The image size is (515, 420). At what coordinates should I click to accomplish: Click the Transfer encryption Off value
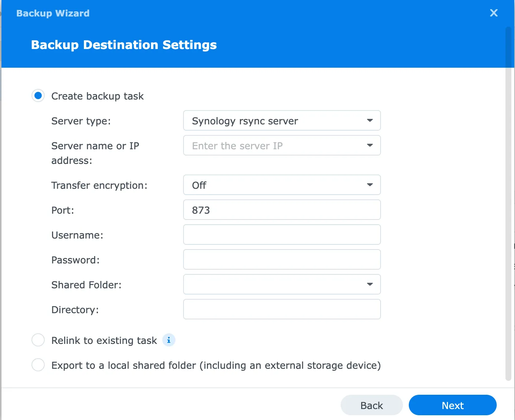[199, 185]
